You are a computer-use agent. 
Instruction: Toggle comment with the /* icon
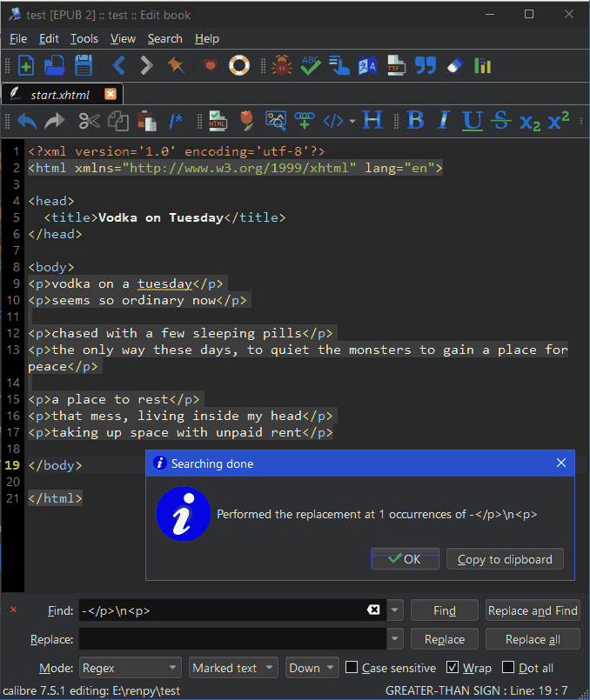pyautogui.click(x=176, y=121)
